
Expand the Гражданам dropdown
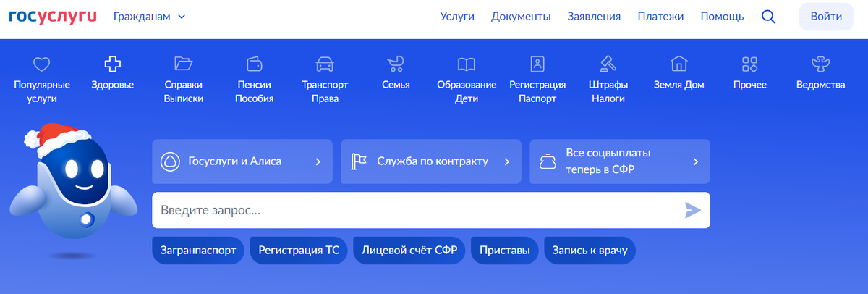tap(149, 17)
